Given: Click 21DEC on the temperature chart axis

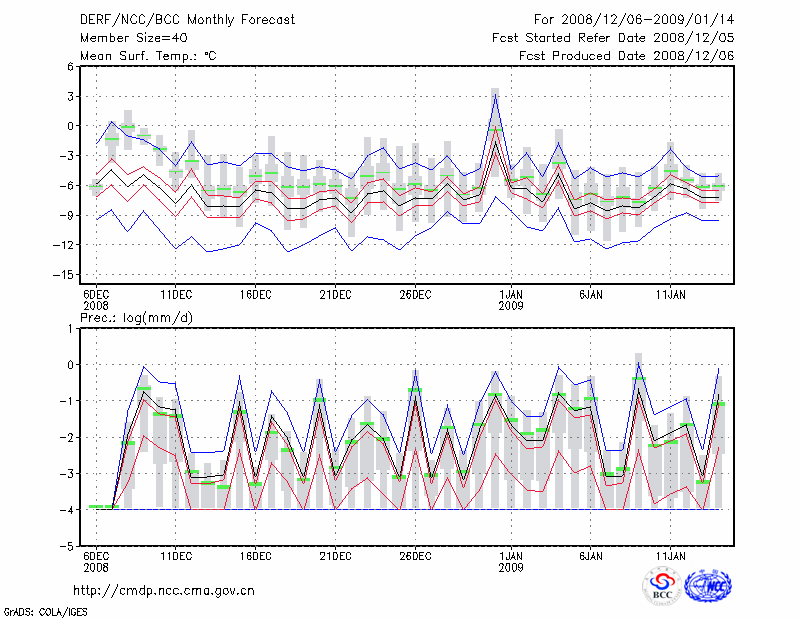Looking at the screenshot, I should click(335, 295).
